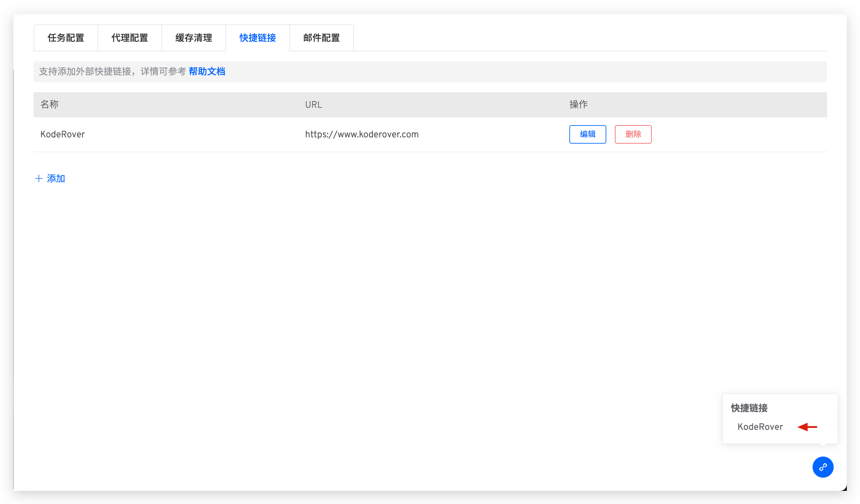This screenshot has height=504, width=860.
Task: Click the 支持添加外部快捷链接 info banner text
Action: tap(113, 72)
